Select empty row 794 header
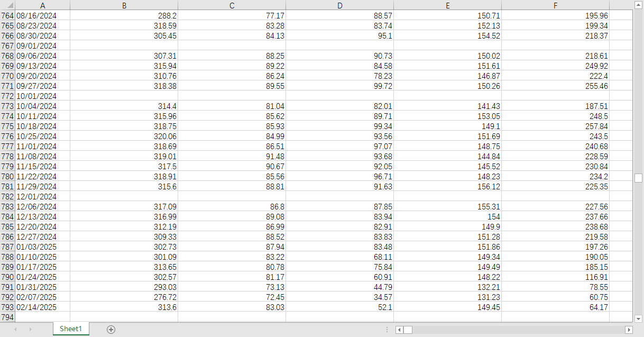The height and width of the screenshot is (337, 644). 7,317
